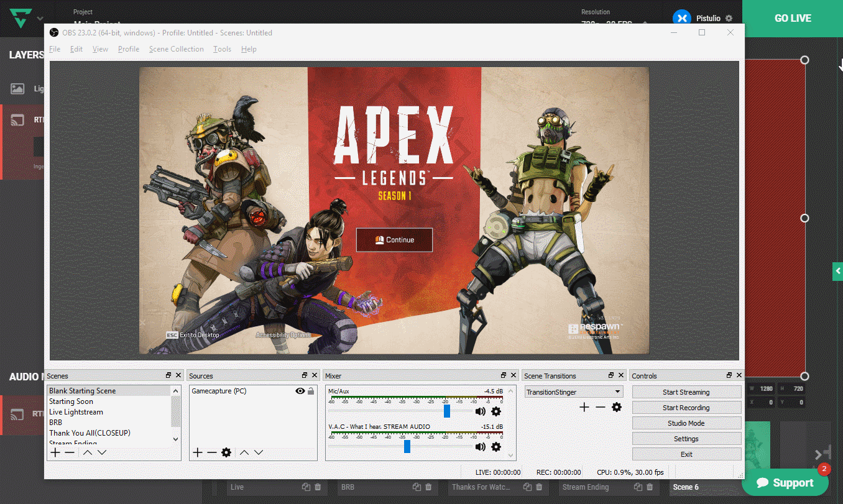Remove the selected source with the Sources minus icon

point(211,452)
